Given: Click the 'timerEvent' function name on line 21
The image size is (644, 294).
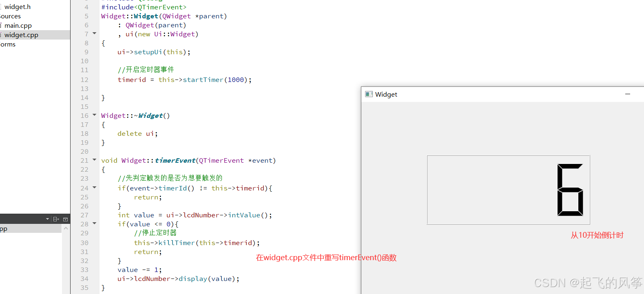Looking at the screenshot, I should click(175, 160).
